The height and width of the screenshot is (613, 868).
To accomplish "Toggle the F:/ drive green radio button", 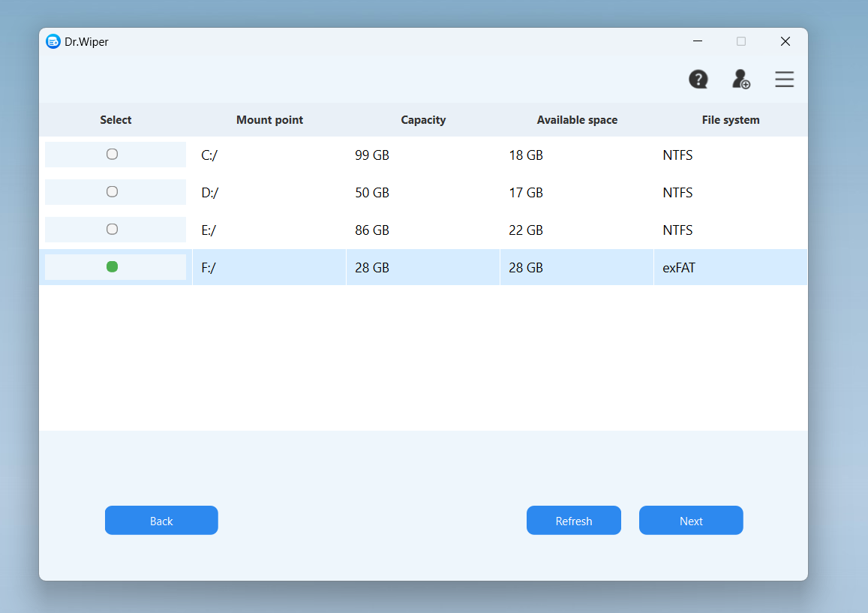I will coord(113,267).
